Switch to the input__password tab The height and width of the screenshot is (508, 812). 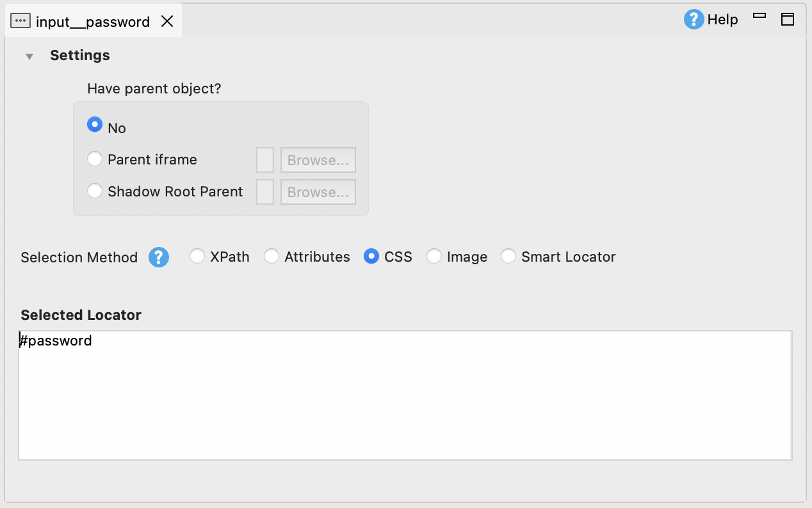tap(92, 22)
